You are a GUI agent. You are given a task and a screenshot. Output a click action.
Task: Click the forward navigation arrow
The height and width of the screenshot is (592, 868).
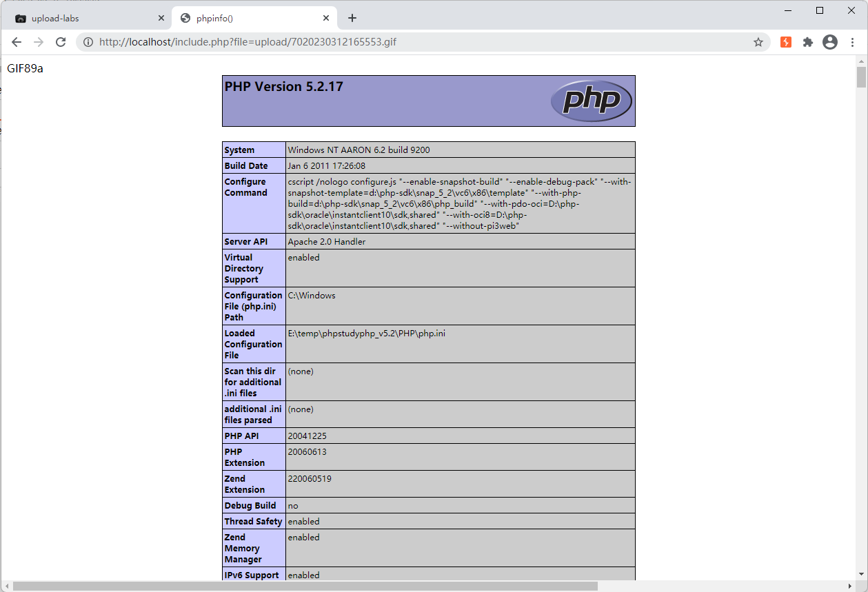[39, 42]
